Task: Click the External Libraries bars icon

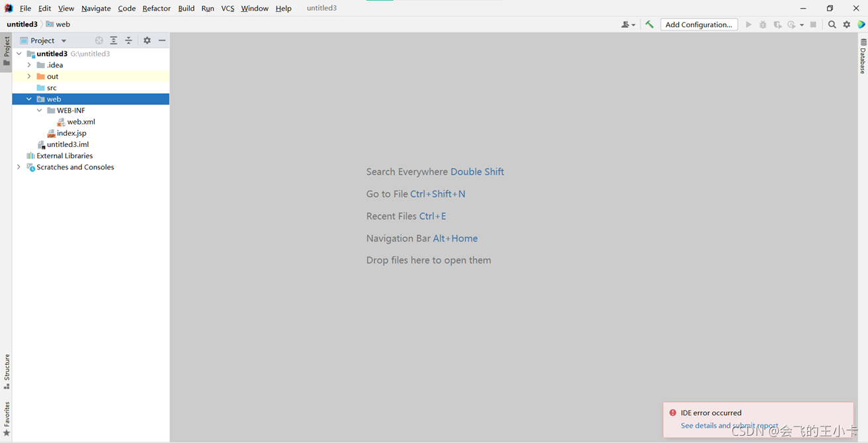Action: coord(30,156)
